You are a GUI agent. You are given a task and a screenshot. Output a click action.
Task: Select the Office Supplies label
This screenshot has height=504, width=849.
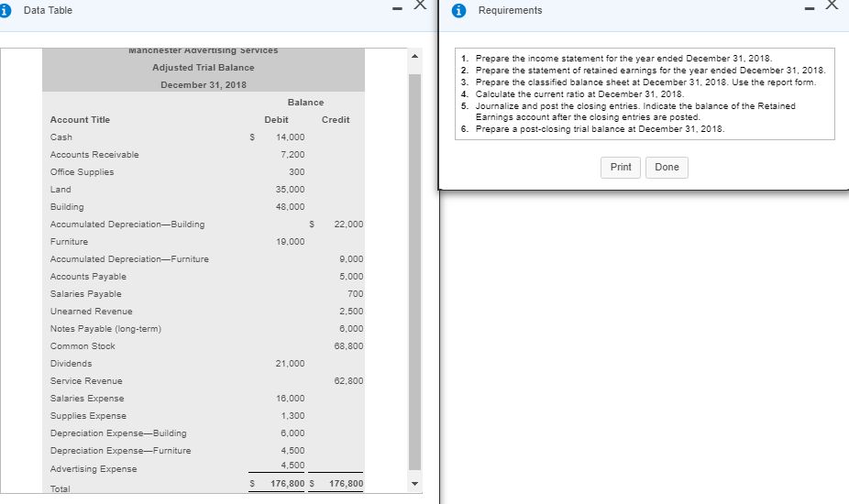[x=82, y=172]
